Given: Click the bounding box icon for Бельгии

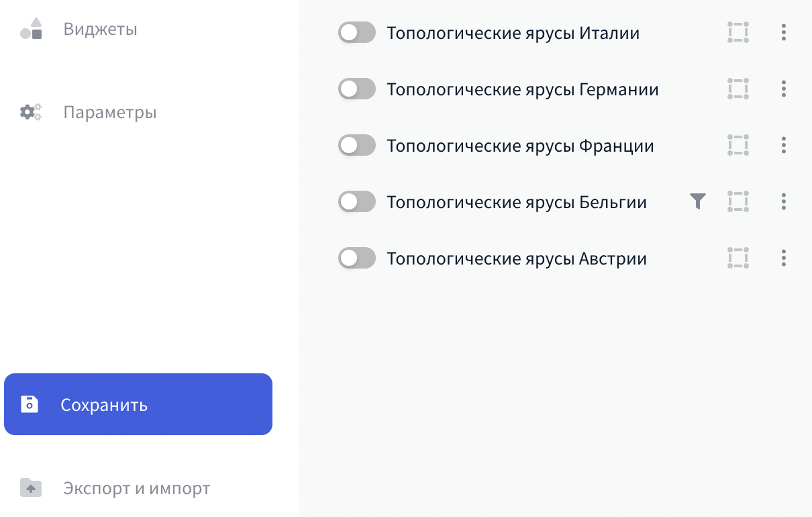Looking at the screenshot, I should tap(738, 201).
